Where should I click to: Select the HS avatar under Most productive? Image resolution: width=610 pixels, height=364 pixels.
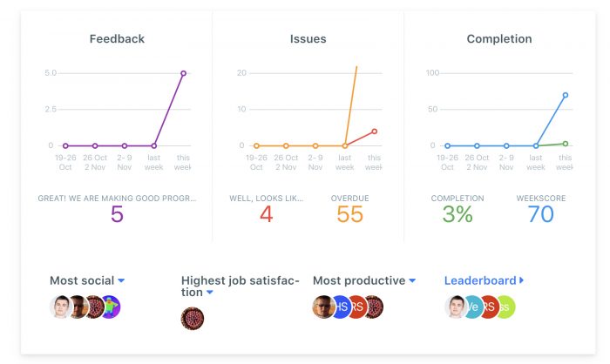[342, 307]
